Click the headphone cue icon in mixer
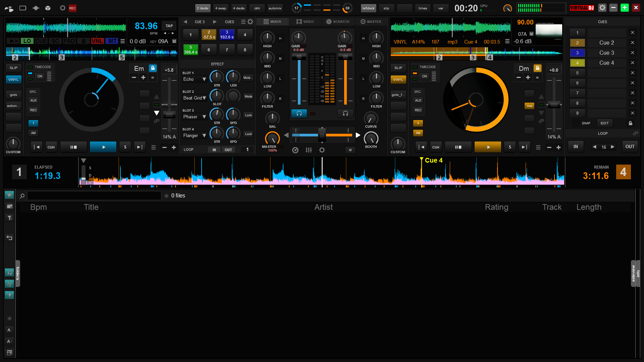The image size is (644, 362). pos(299,114)
